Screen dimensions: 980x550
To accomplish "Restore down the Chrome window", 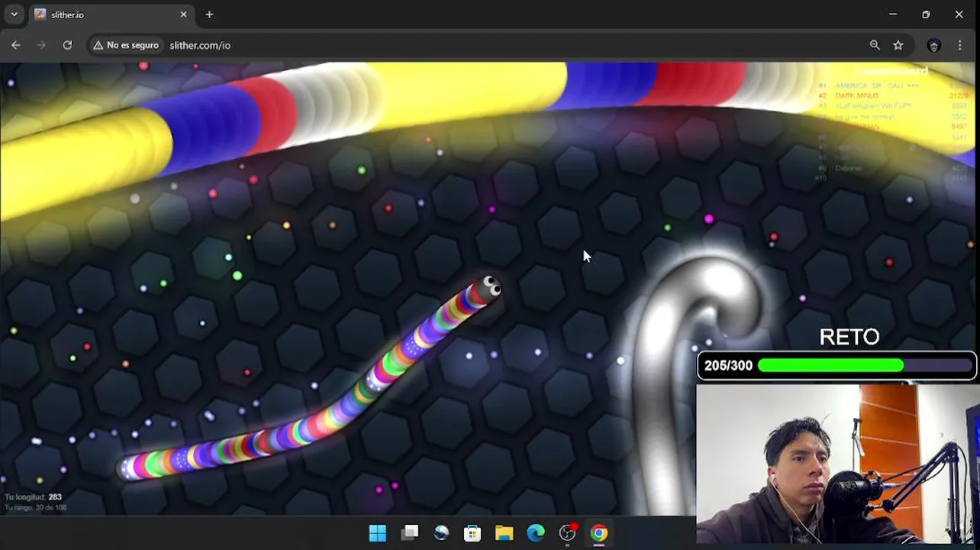I will click(x=926, y=15).
